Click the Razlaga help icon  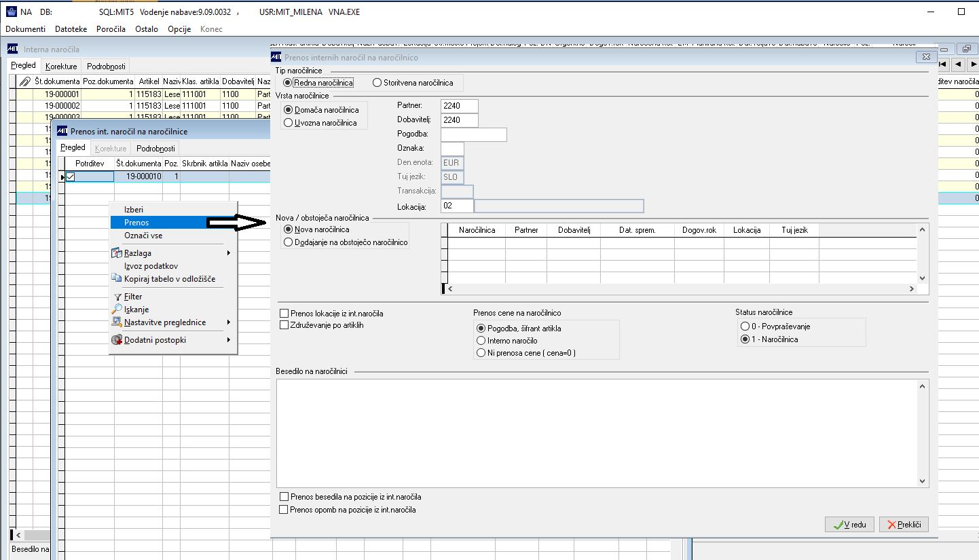click(117, 253)
